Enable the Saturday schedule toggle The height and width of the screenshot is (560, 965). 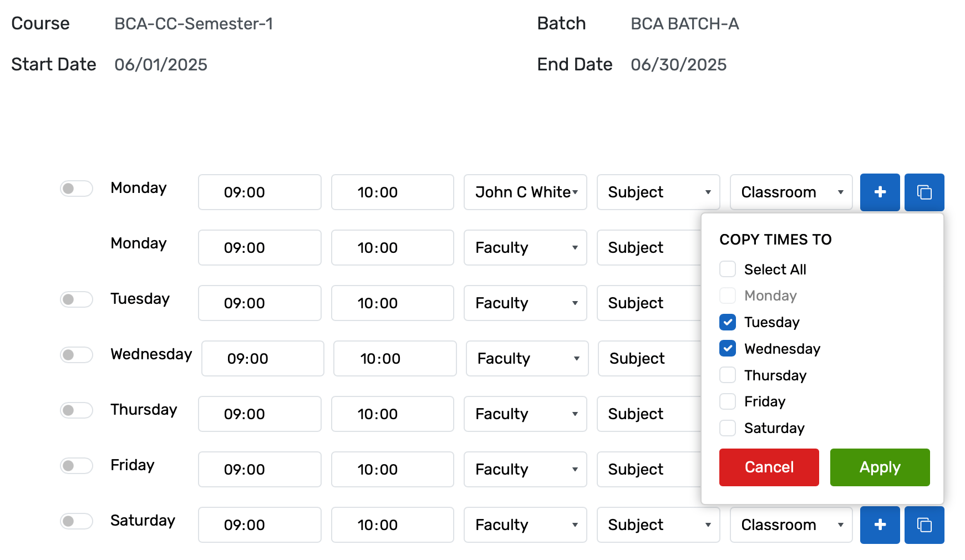[76, 521]
